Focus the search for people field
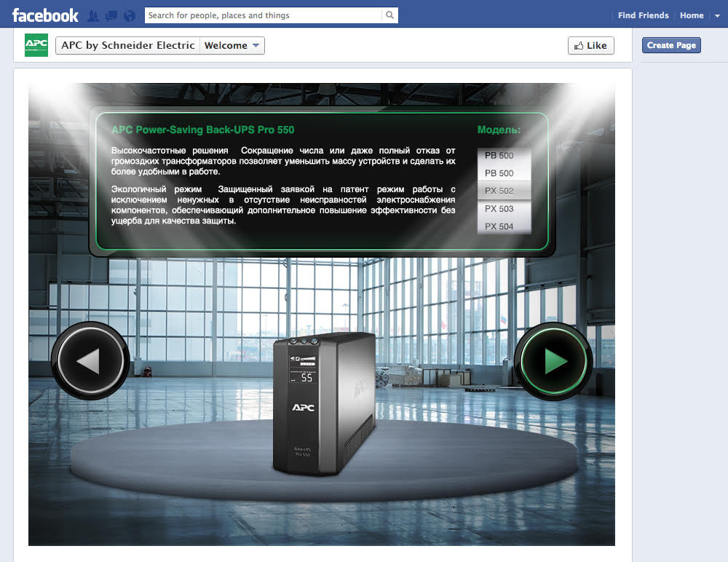728x562 pixels. coord(264,15)
